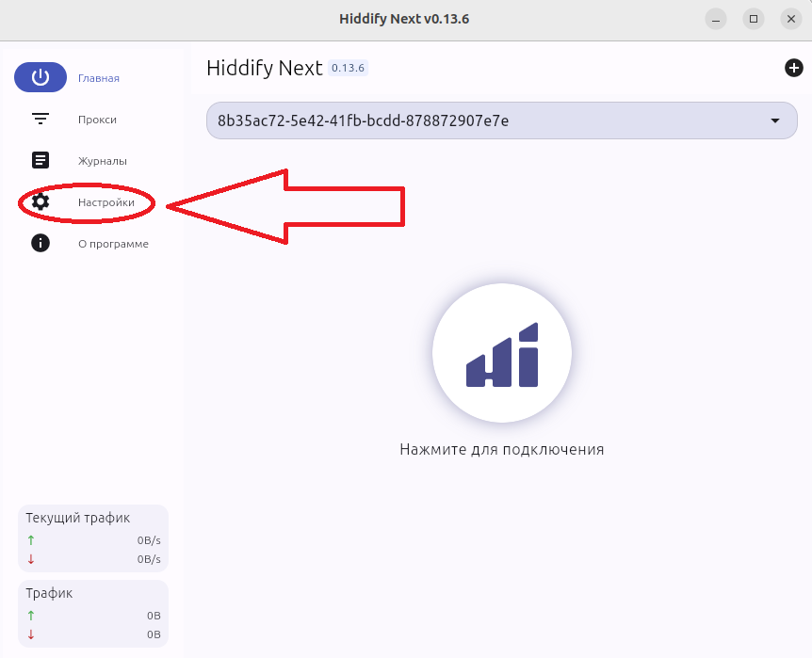
Task: Click green upload arrow in Трафик card
Action: point(31,615)
